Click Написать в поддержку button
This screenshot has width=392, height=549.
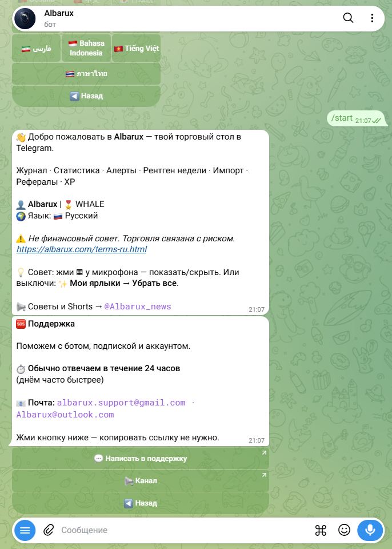point(141,458)
